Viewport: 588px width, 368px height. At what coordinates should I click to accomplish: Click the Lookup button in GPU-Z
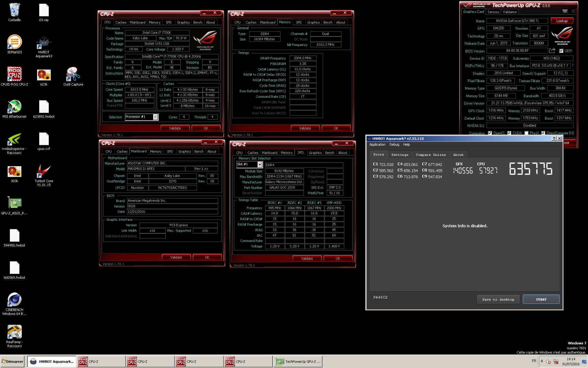pos(562,21)
